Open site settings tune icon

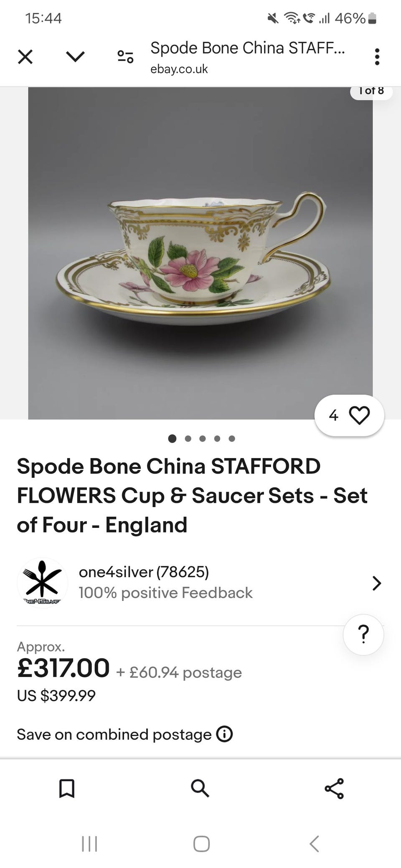point(125,57)
